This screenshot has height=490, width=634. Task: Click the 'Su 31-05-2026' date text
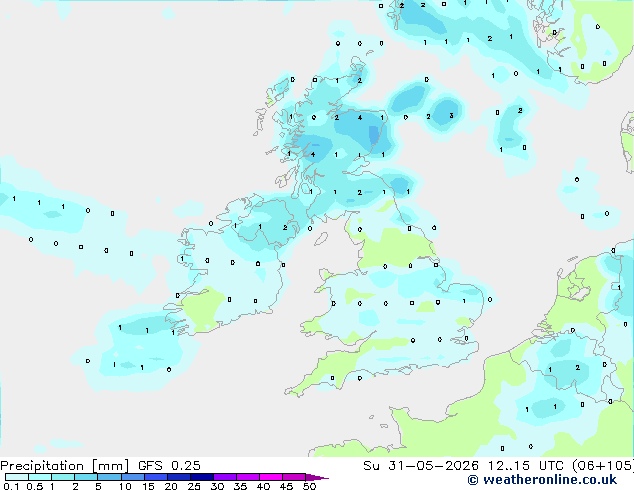(421, 466)
